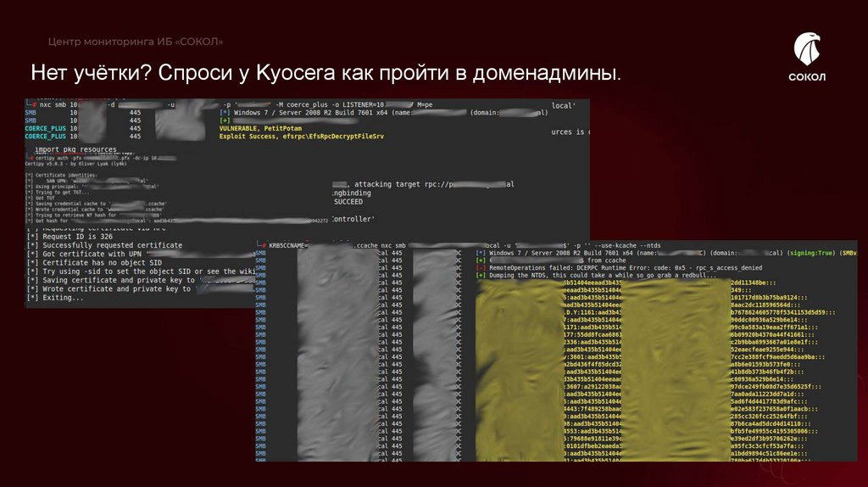This screenshot has height=487, width=868.
Task: Click the 'Request ID is 326' line
Action: coord(70,236)
